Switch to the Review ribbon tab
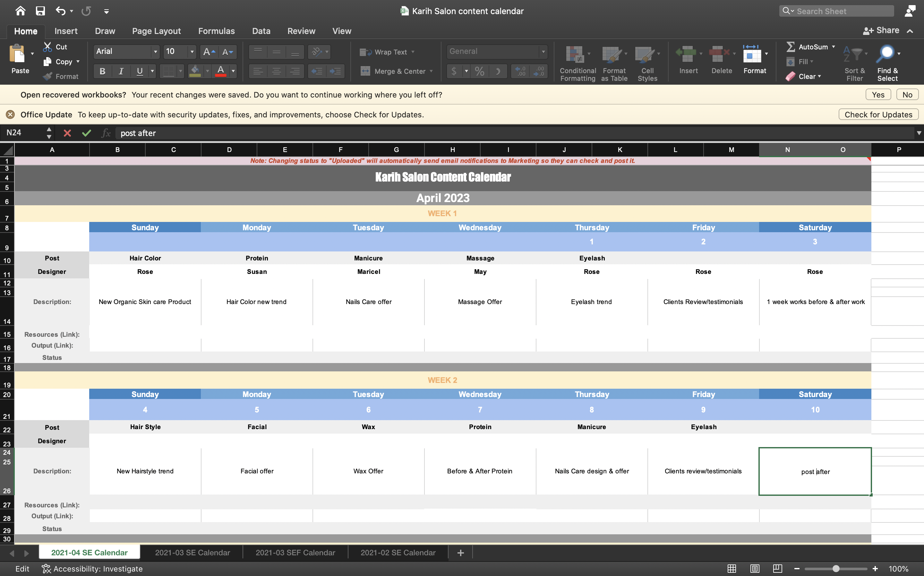 point(301,31)
